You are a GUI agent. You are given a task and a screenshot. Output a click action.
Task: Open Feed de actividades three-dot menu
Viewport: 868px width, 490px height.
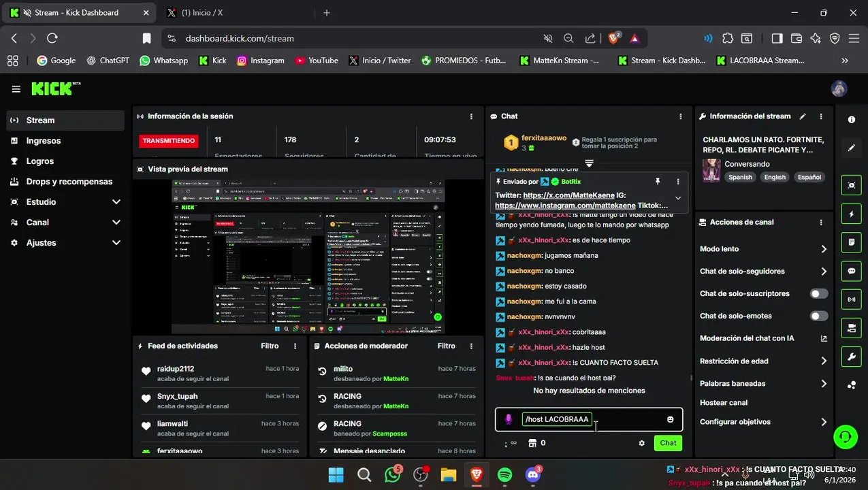295,346
